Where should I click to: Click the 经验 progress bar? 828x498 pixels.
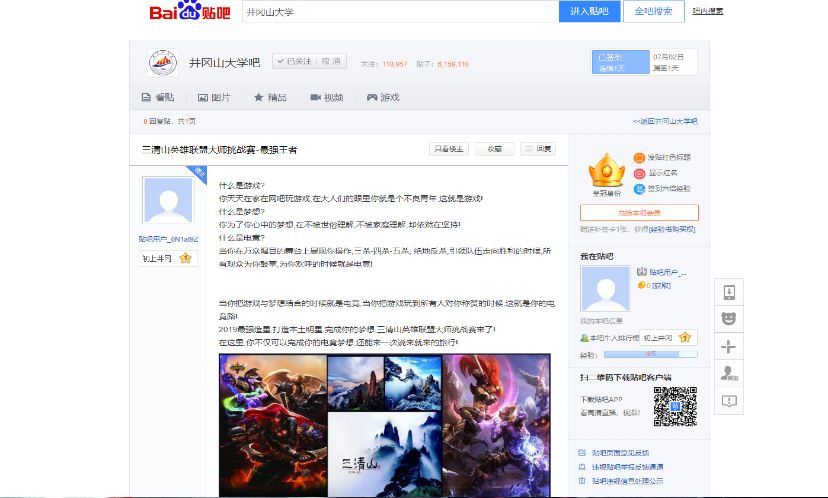pos(651,354)
